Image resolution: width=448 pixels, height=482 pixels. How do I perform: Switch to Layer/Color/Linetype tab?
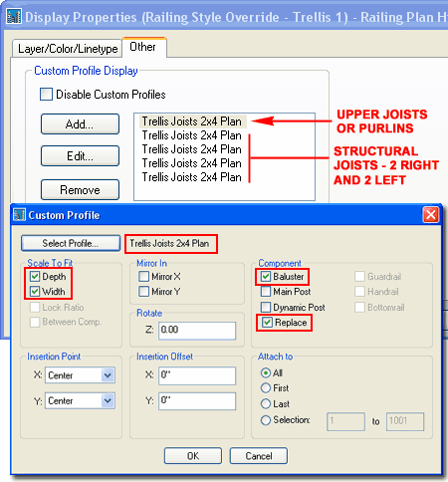click(x=68, y=49)
